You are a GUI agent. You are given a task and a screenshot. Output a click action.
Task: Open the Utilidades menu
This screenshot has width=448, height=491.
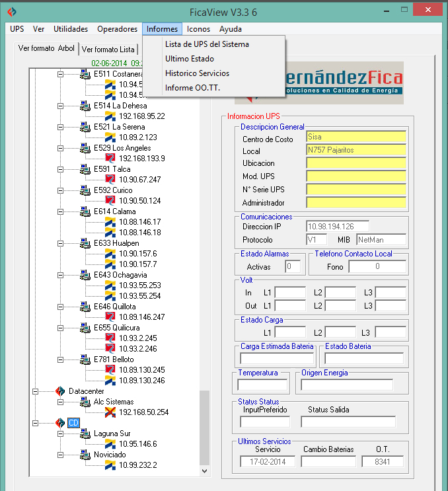tap(71, 29)
